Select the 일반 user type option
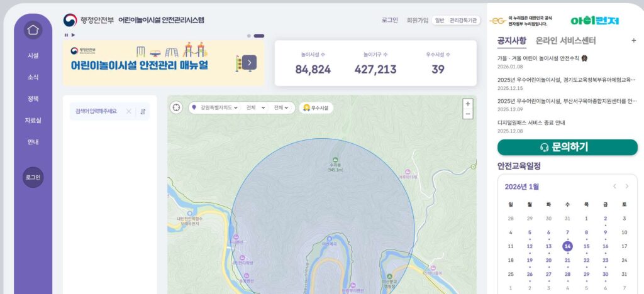The image size is (644, 294). (439, 20)
